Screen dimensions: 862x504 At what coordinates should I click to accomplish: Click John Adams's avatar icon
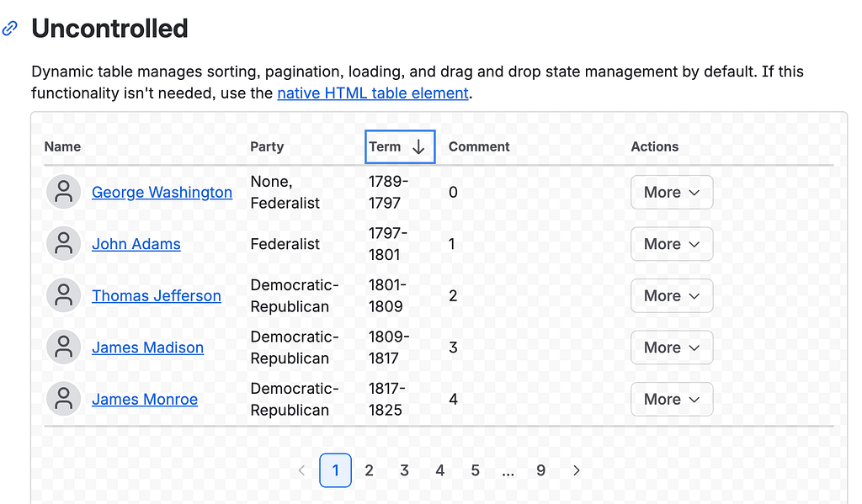point(64,243)
